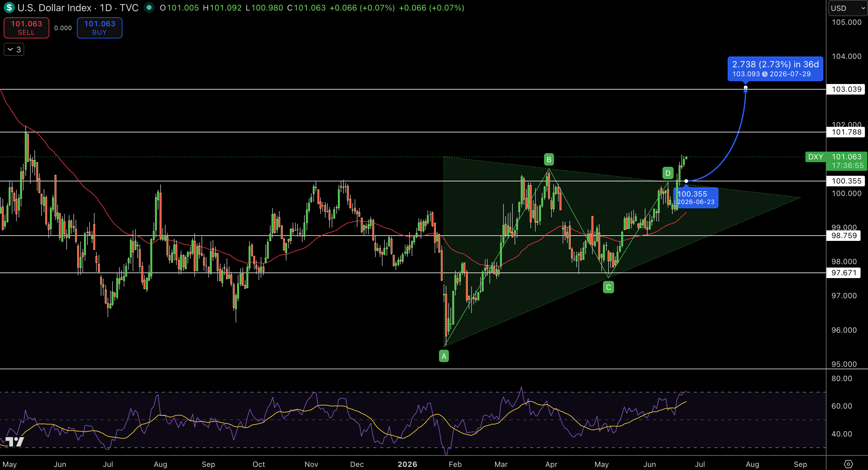Click the 100.355 2026-06-23 source label
Image resolution: width=868 pixels, height=470 pixels.
pos(695,198)
